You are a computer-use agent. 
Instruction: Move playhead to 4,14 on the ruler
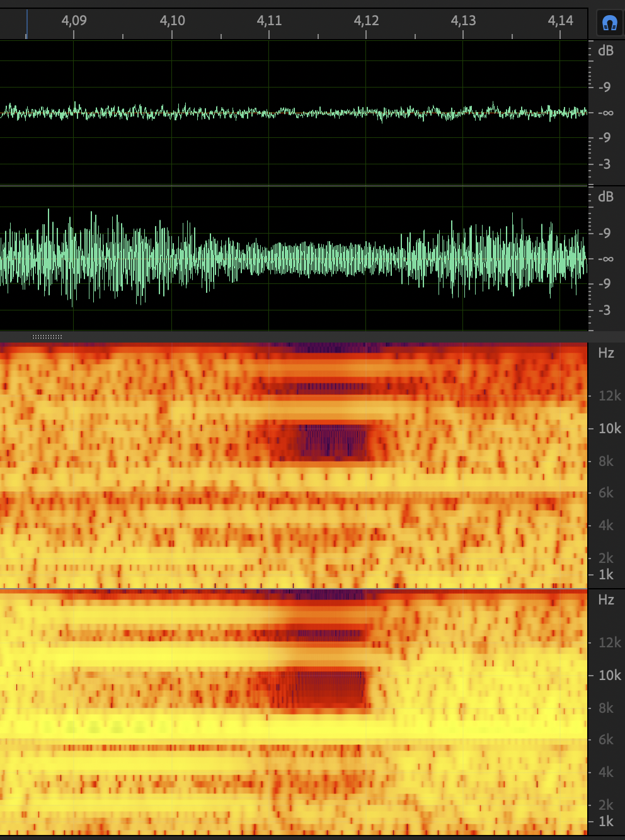pyautogui.click(x=560, y=21)
